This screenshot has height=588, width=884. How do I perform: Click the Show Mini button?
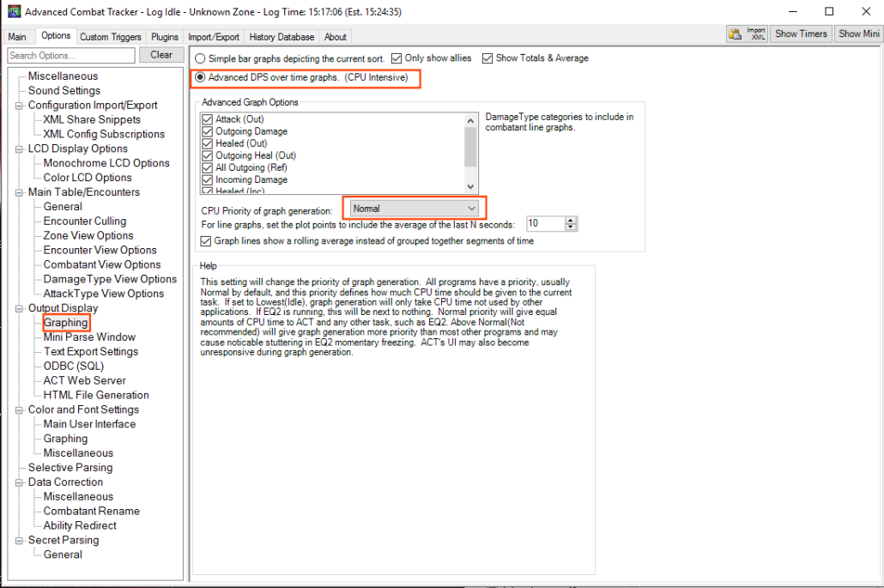click(x=859, y=34)
